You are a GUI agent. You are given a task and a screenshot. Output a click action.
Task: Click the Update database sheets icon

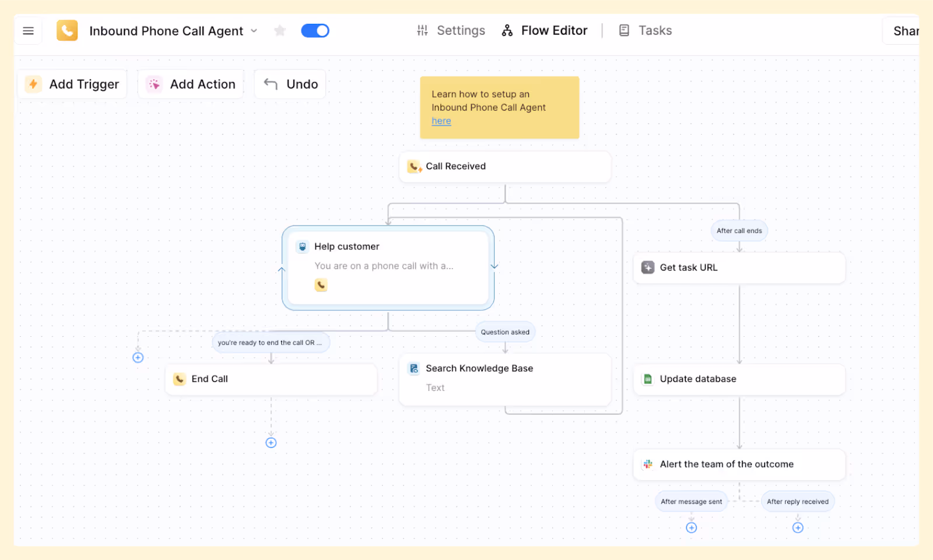pos(648,379)
